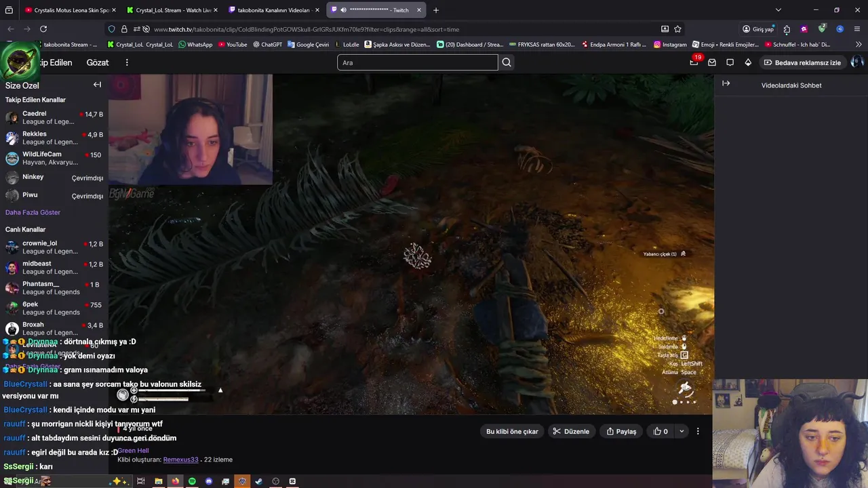Open Phantasm__ live channel
Viewport: 868px width, 488px height.
coord(54,288)
